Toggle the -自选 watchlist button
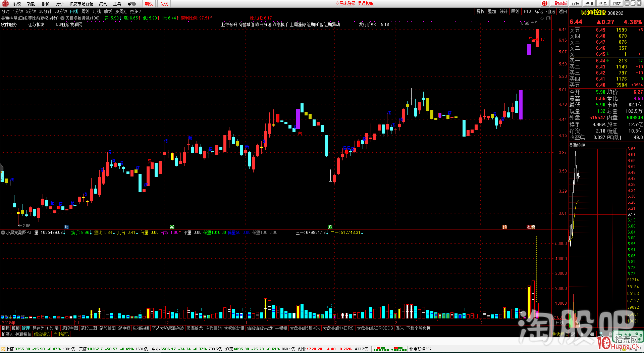 tap(551, 11)
